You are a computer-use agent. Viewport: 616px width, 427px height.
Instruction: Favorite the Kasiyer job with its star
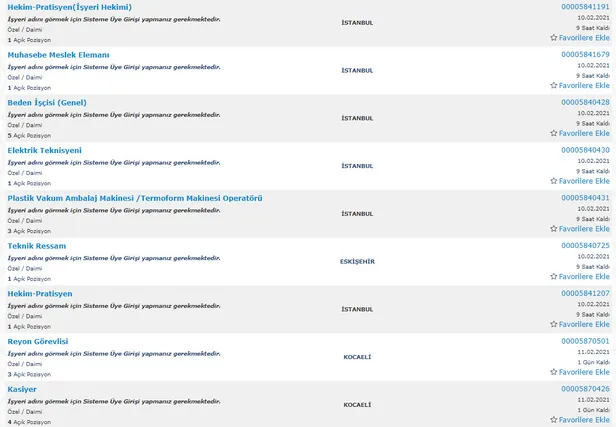(554, 420)
